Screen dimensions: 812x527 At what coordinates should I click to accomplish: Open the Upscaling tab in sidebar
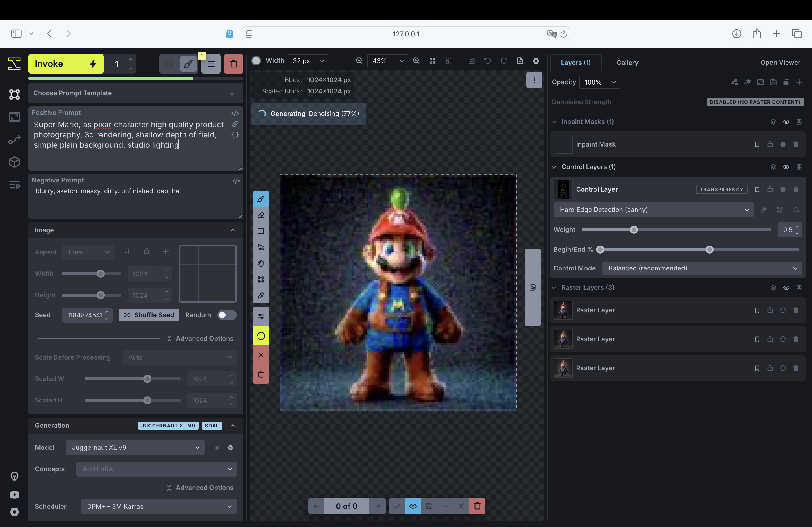click(x=14, y=117)
